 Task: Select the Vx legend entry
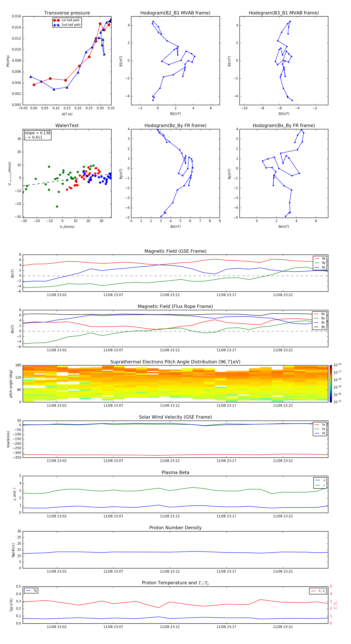pyautogui.click(x=320, y=424)
